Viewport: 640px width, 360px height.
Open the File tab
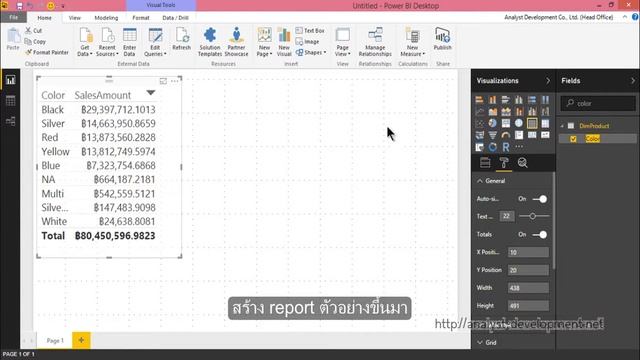13,18
